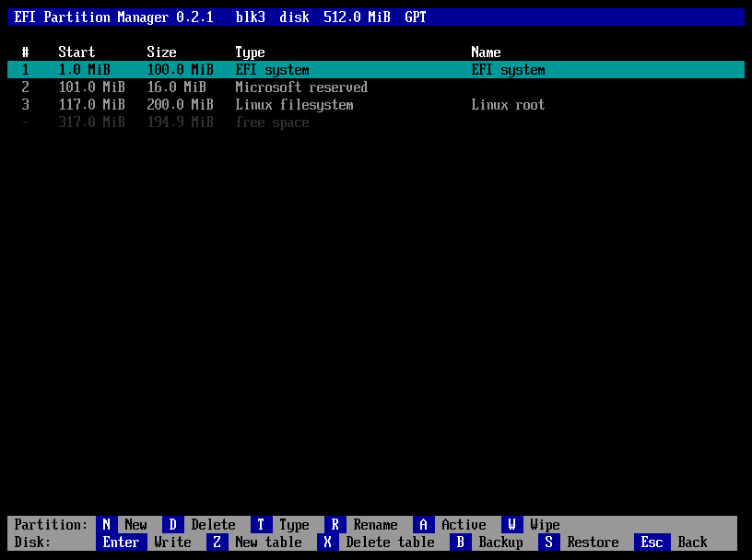Click the 101.0 MiB start value
The width and height of the screenshot is (752, 560).
[91, 87]
